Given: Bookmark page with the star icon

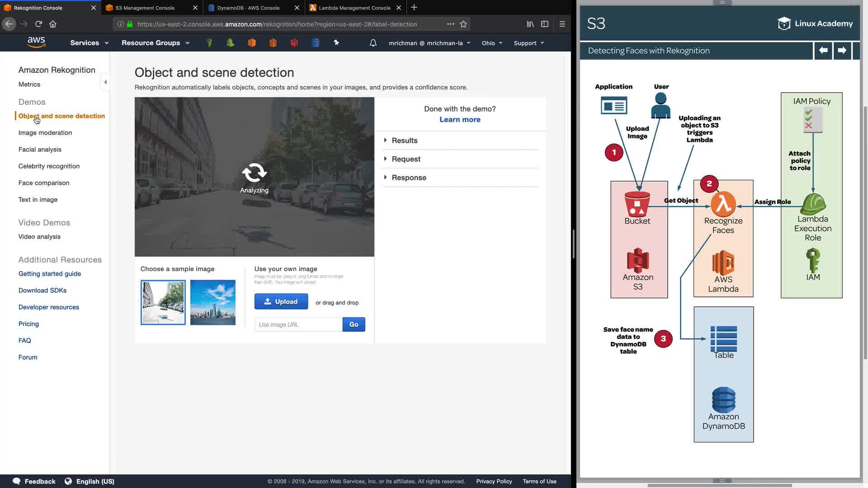Looking at the screenshot, I should point(463,24).
